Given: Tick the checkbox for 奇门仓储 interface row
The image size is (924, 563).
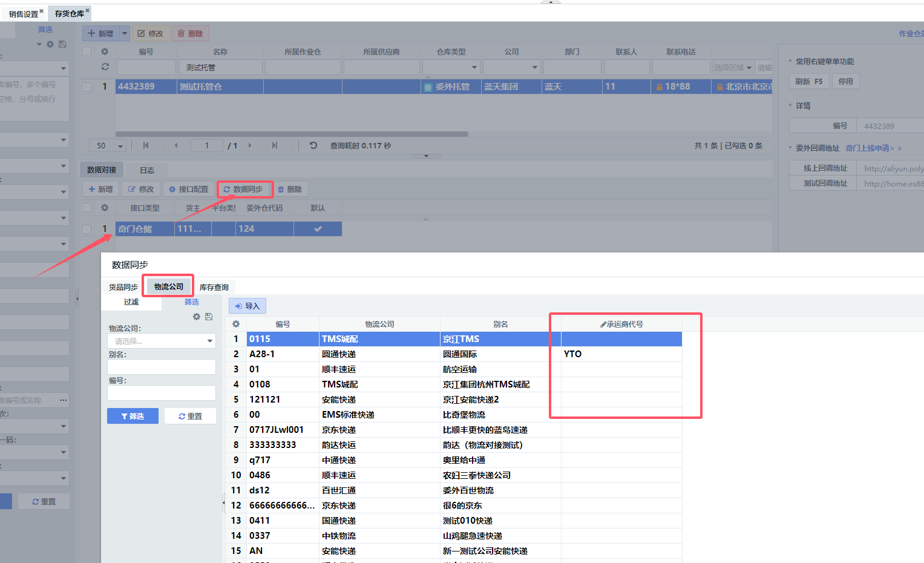Looking at the screenshot, I should 87,229.
